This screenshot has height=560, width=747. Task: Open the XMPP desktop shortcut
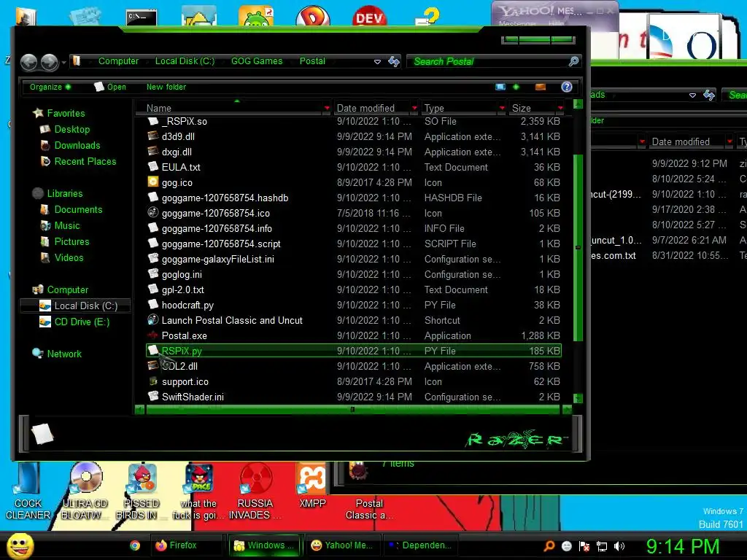tap(312, 486)
